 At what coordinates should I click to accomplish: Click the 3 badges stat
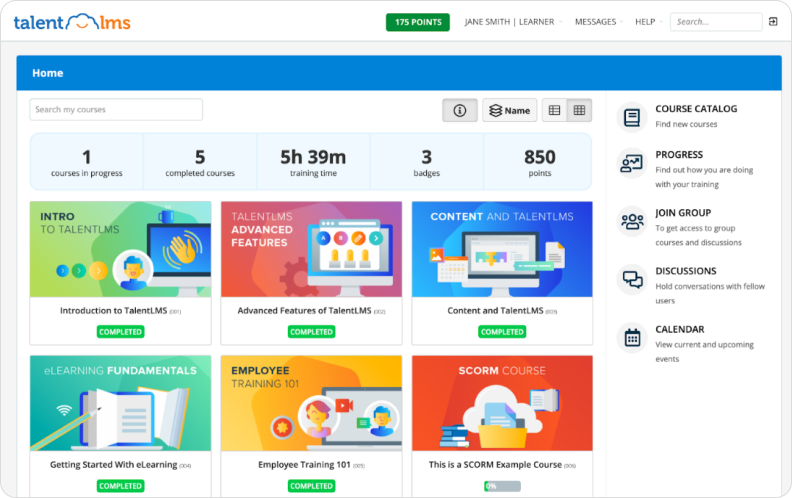(x=427, y=162)
